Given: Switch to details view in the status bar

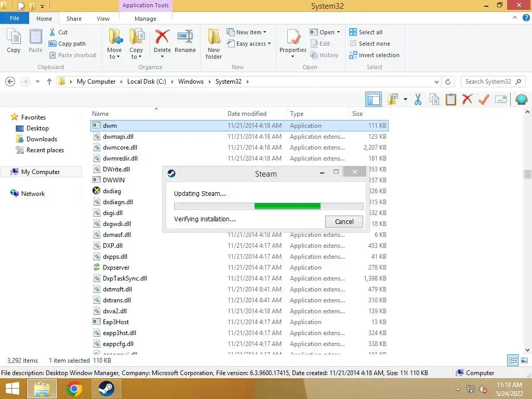Looking at the screenshot, I should [x=513, y=360].
